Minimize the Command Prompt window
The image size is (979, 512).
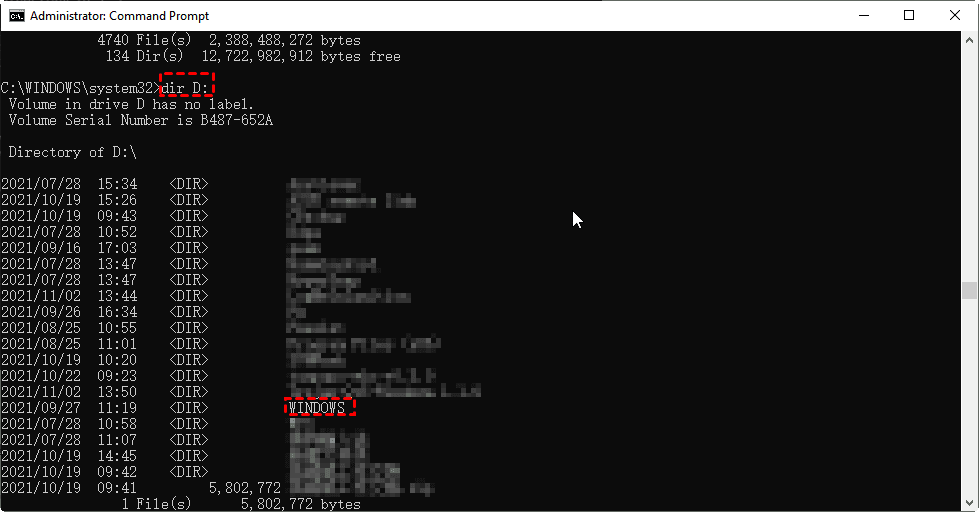tap(864, 16)
